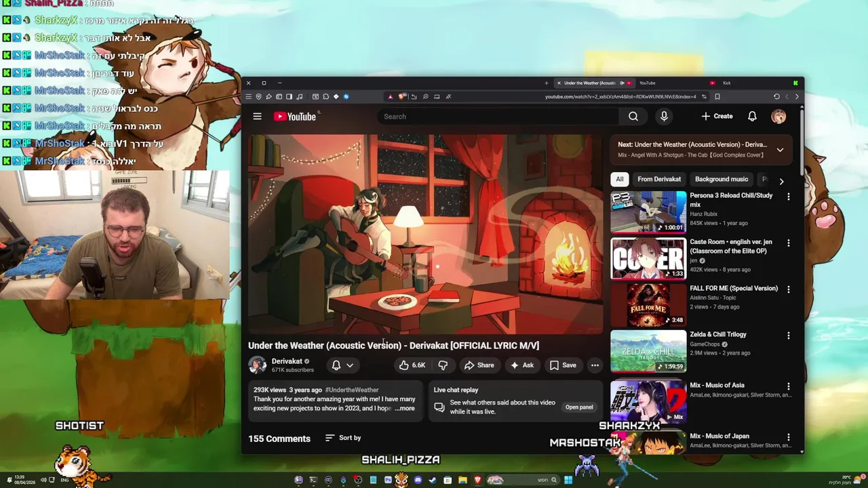
Task: Click the magnifier search button on YouTube
Action: [633, 117]
